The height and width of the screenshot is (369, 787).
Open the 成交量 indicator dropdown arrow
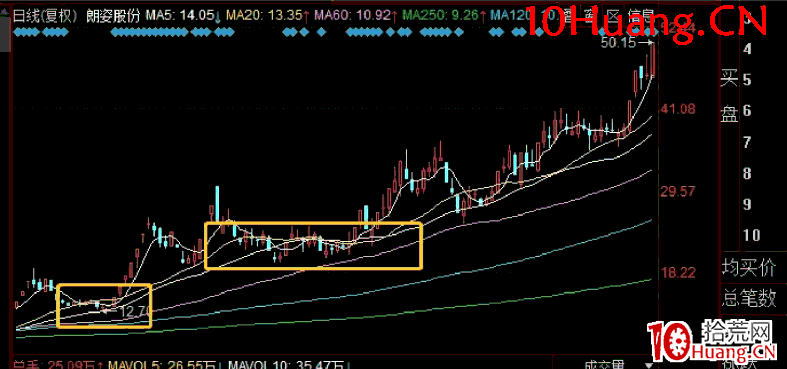(x=649, y=365)
